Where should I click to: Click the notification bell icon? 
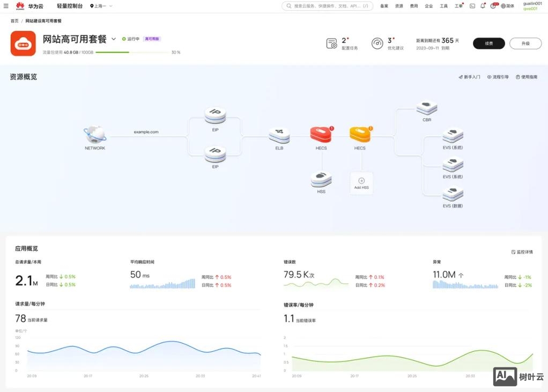(483, 6)
